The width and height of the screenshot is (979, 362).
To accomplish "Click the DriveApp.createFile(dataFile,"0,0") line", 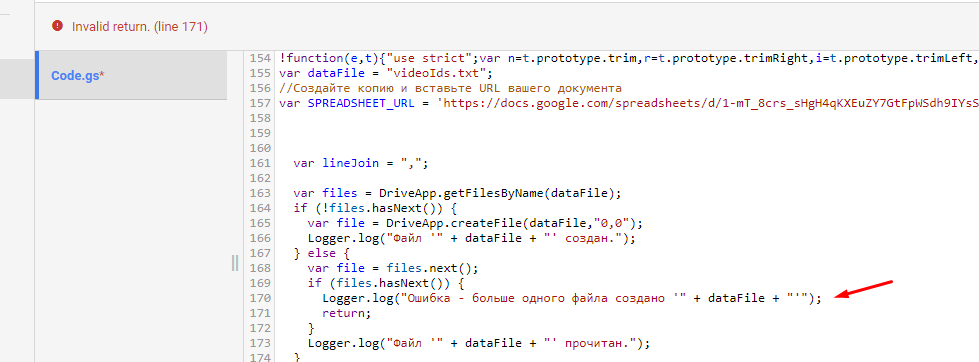I will (x=475, y=223).
